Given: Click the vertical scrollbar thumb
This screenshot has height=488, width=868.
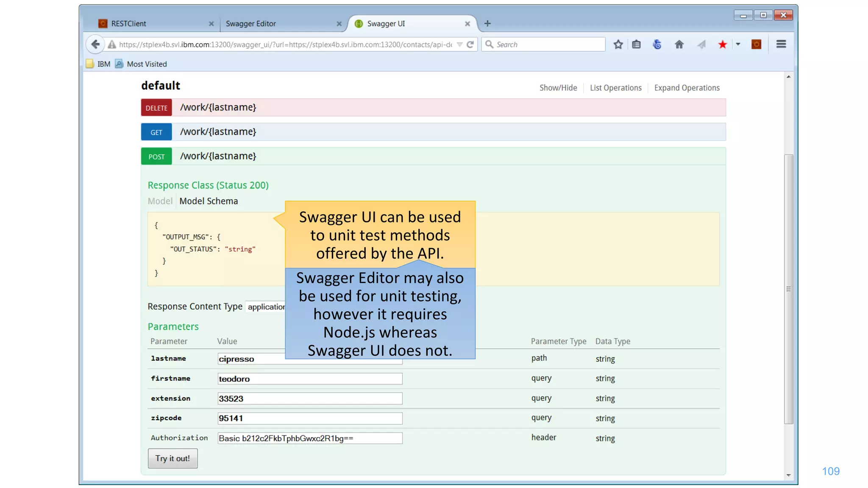Looking at the screenshot, I should [x=788, y=289].
